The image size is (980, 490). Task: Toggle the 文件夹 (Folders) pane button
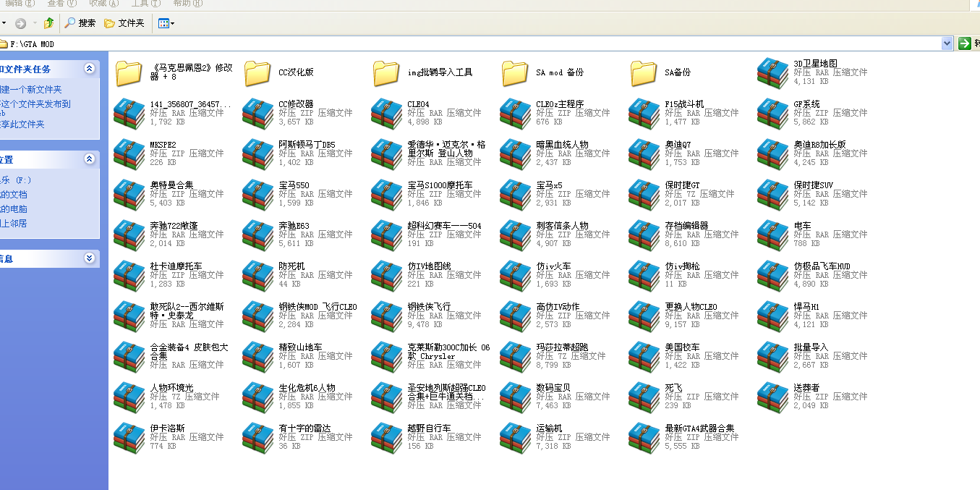point(124,23)
